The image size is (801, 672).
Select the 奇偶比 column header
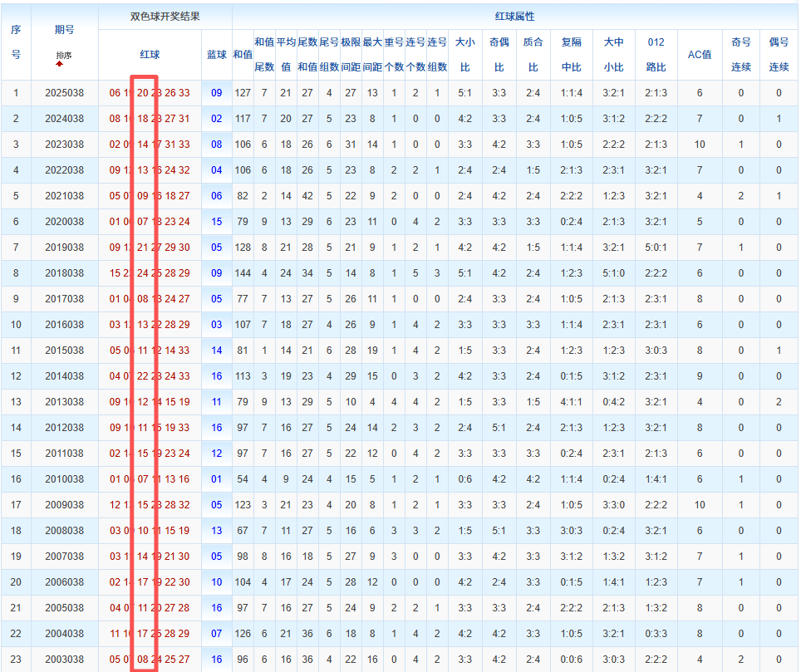click(499, 54)
